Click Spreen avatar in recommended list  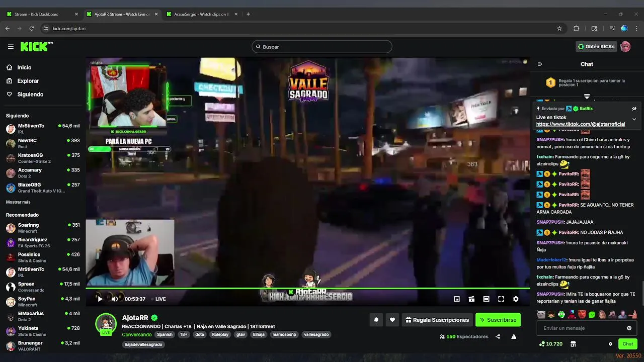pos(11,287)
